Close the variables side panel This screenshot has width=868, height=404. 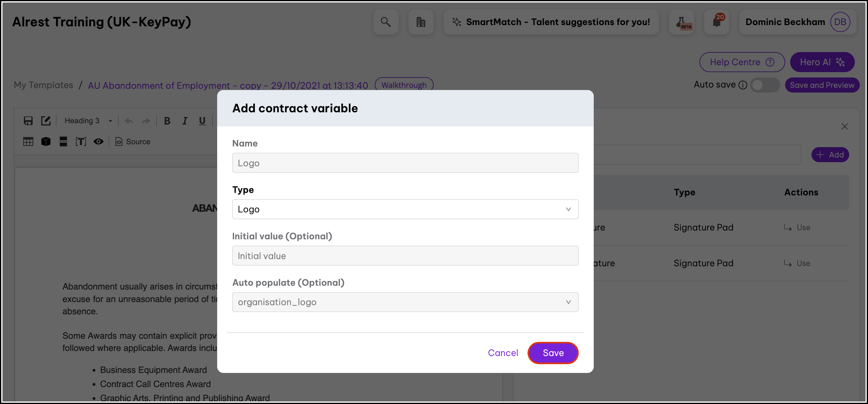coord(844,127)
